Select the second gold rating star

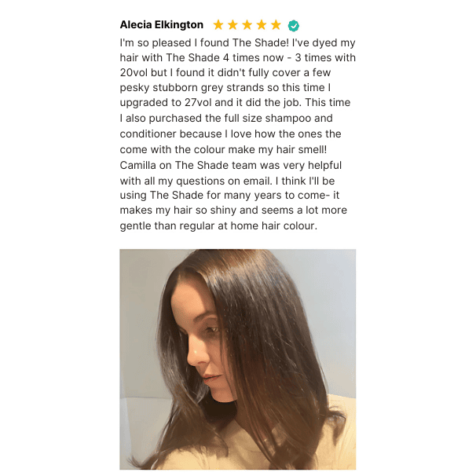[x=233, y=25]
